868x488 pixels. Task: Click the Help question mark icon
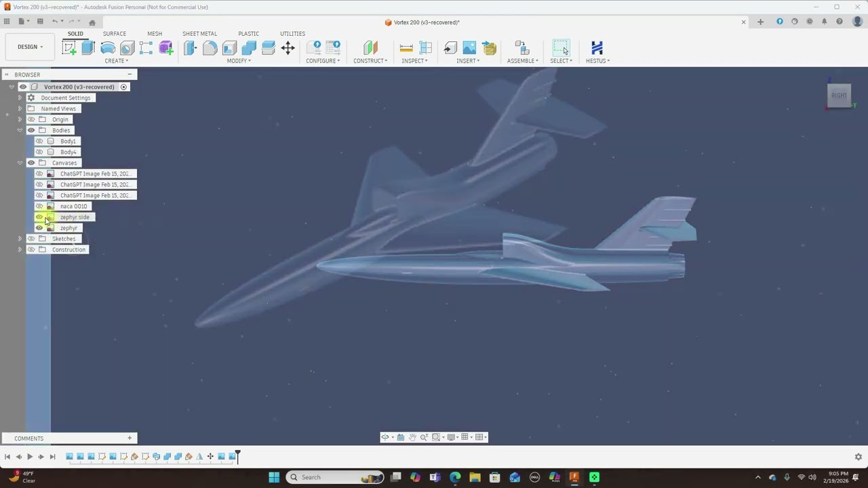[x=840, y=22]
